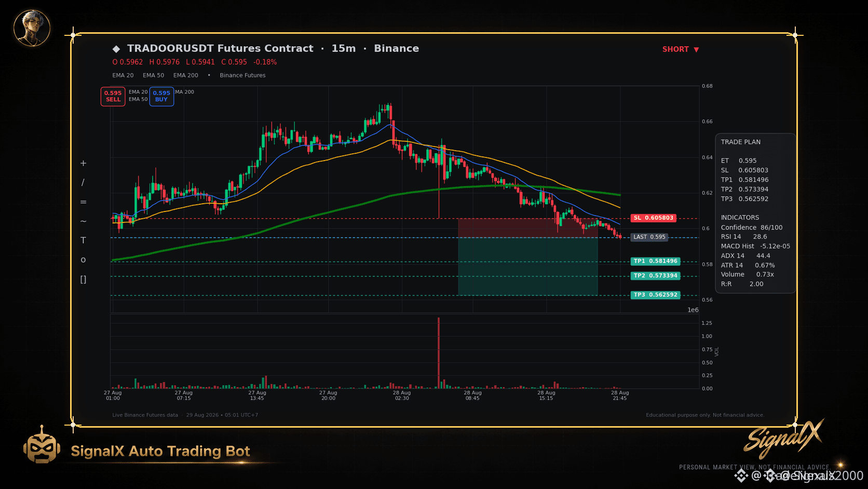This screenshot has width=868, height=489.
Task: Click the R:R 2.00 row
Action: coord(742,284)
